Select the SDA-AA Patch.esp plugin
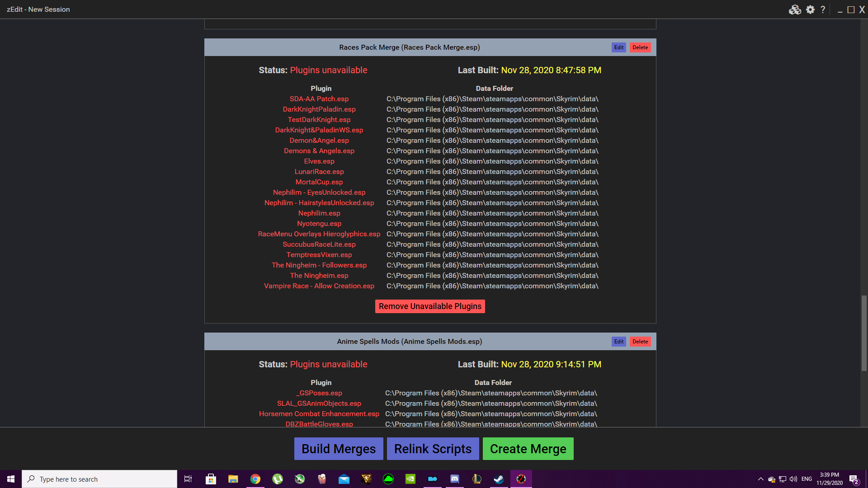Screen dimensions: 868x488 point(319,99)
